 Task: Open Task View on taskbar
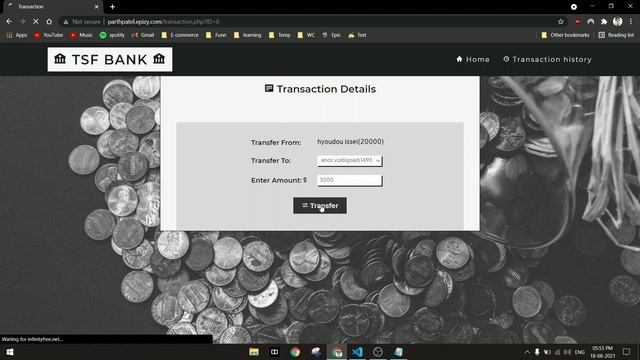(274, 352)
